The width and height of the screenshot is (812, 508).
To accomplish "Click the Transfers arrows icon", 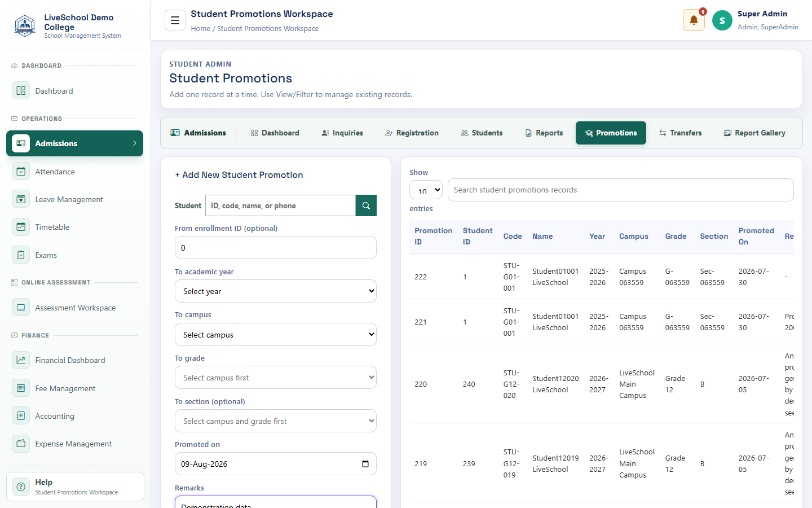I will tap(663, 133).
